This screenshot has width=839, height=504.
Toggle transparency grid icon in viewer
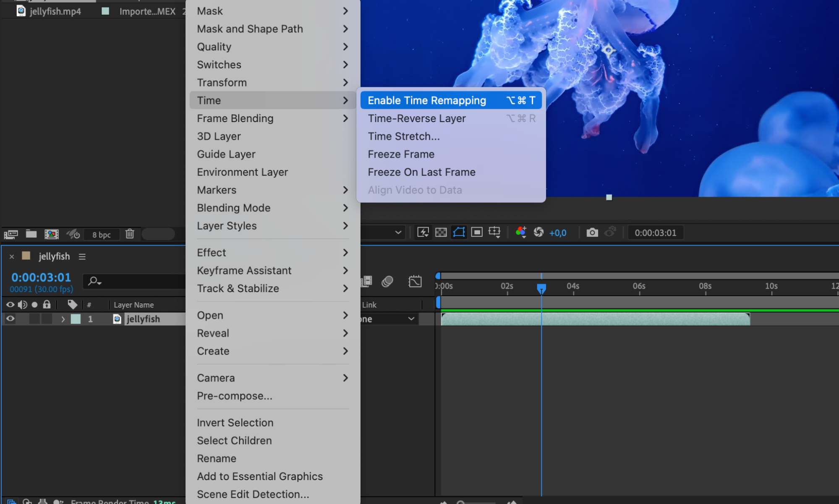point(441,232)
